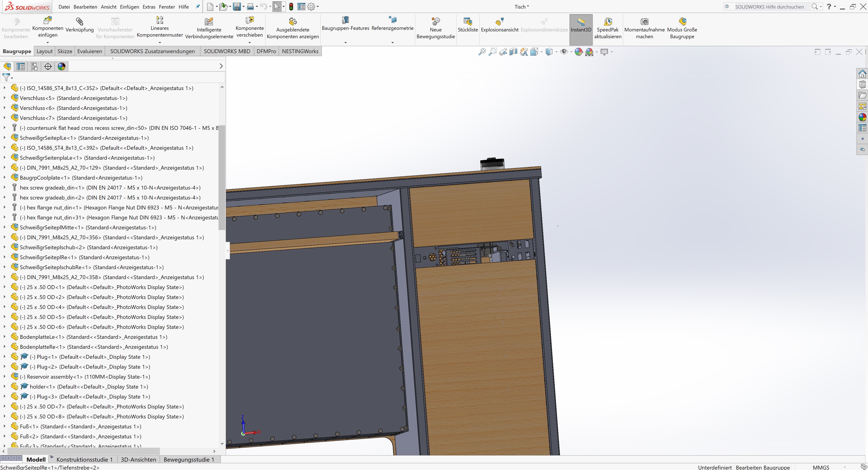
Task: Click the Komponenten einfügen icon
Action: [48, 20]
